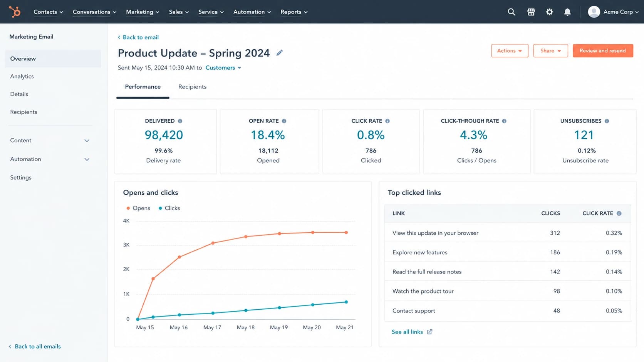Click the 18.4% open rate value

[x=268, y=135]
